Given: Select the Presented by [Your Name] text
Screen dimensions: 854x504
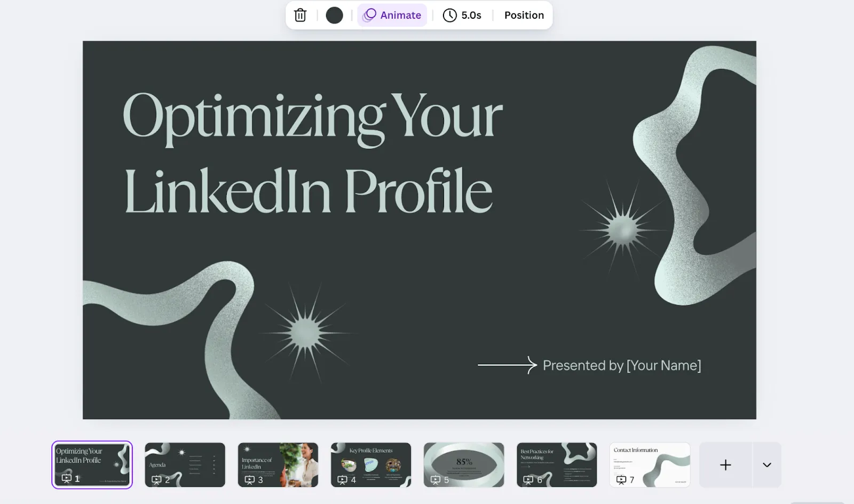Looking at the screenshot, I should pyautogui.click(x=622, y=365).
